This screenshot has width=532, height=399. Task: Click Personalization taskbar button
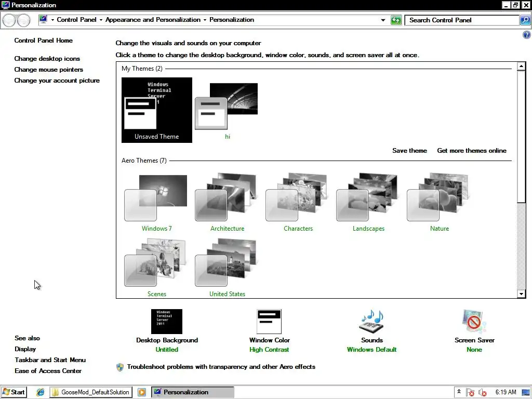point(192,392)
